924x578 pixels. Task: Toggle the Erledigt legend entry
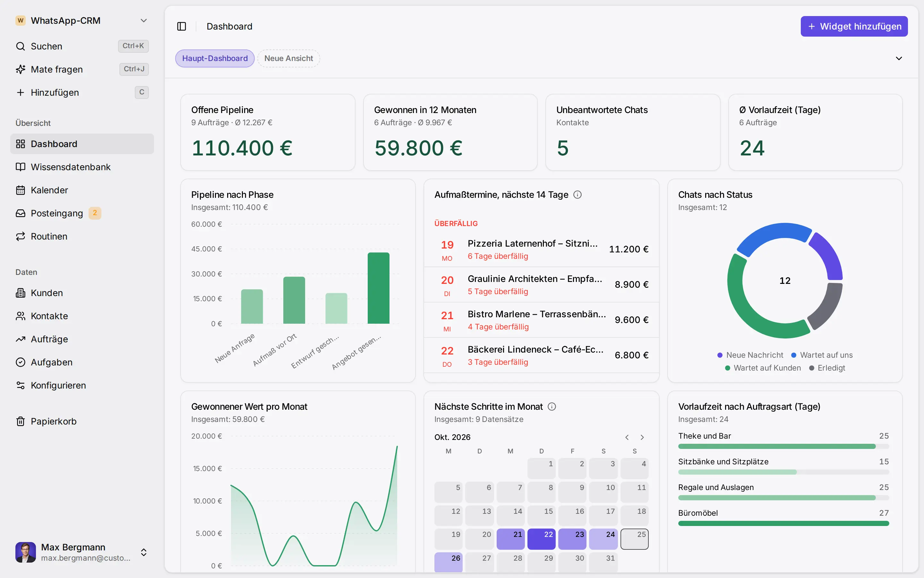click(x=827, y=368)
